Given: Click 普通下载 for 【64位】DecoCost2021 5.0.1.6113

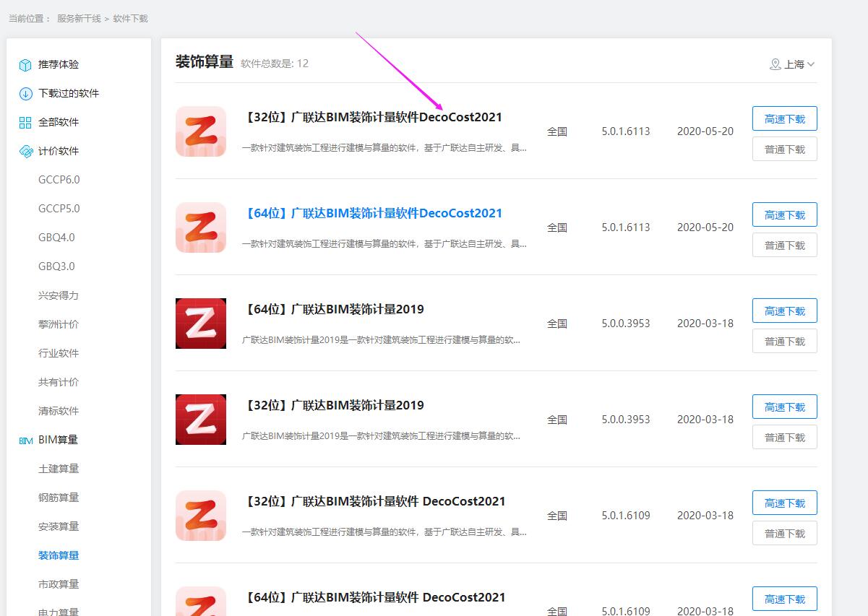Looking at the screenshot, I should [785, 245].
